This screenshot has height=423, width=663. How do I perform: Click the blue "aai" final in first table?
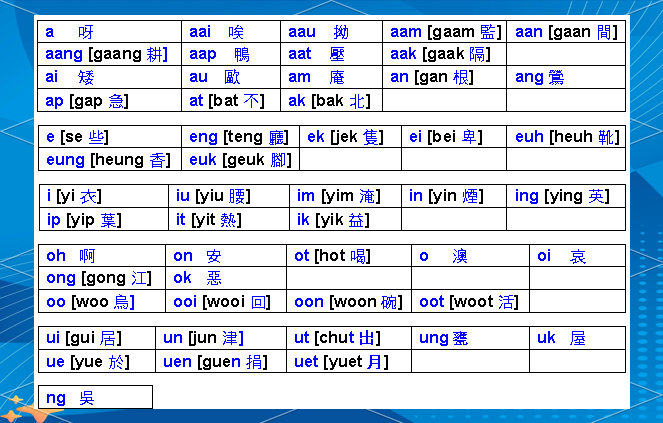(x=202, y=32)
